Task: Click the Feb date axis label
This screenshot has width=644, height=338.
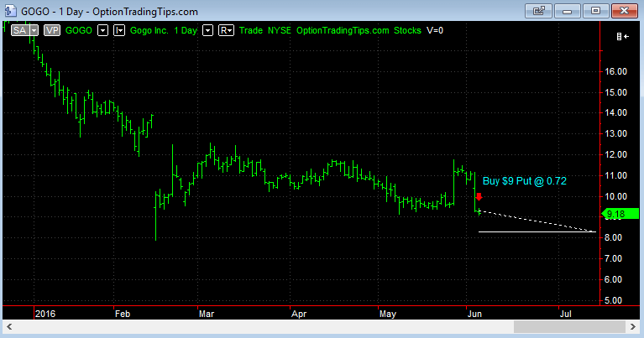Action: (x=123, y=314)
